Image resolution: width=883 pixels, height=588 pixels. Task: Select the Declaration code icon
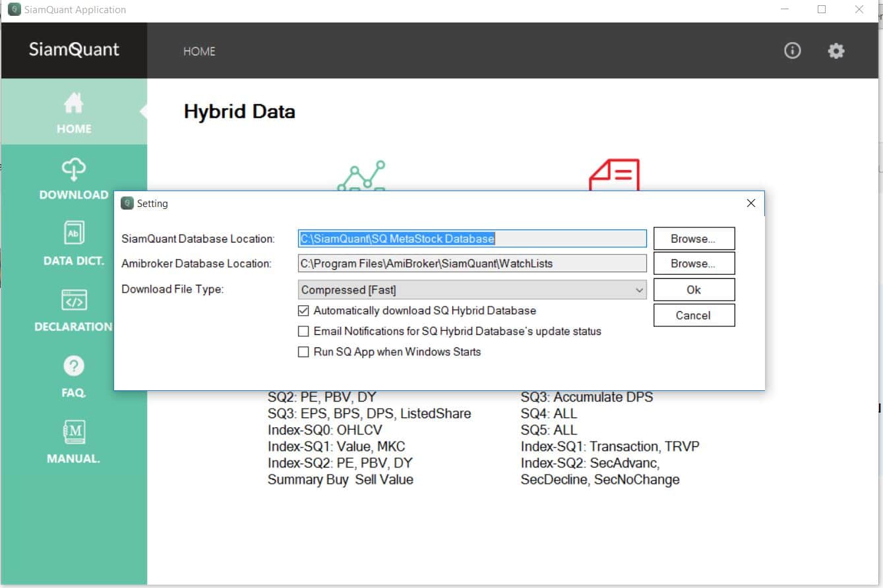click(x=73, y=300)
